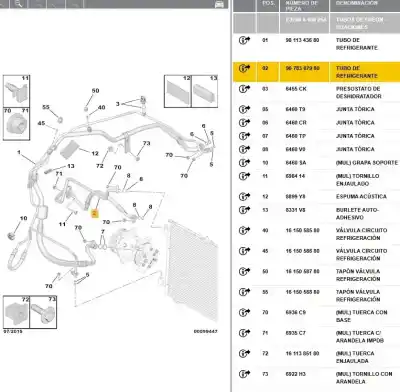This screenshot has width=400, height=392.
Task: Click the cart icon for highlighted position 02
Action: click(x=244, y=68)
